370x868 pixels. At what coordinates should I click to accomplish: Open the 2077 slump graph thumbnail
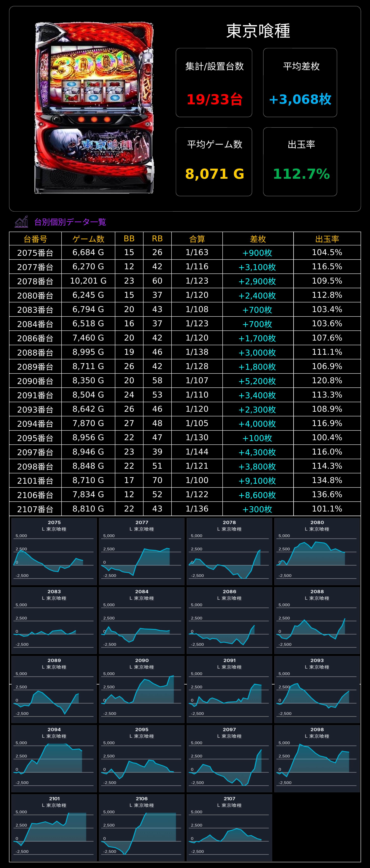pyautogui.click(x=142, y=551)
